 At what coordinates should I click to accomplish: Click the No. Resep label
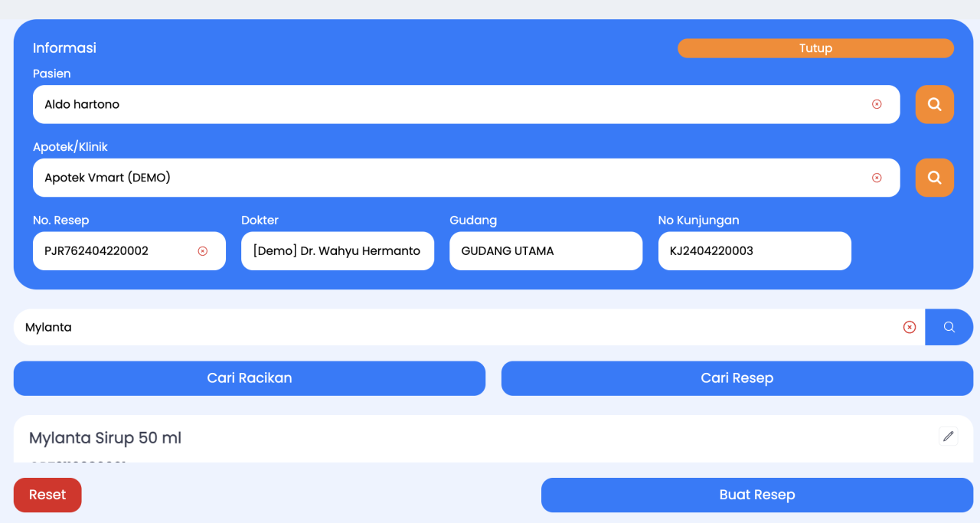(60, 221)
